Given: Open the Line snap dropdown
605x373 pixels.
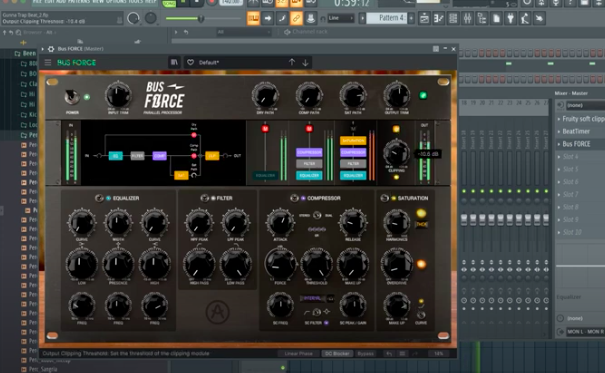Looking at the screenshot, I should point(341,18).
